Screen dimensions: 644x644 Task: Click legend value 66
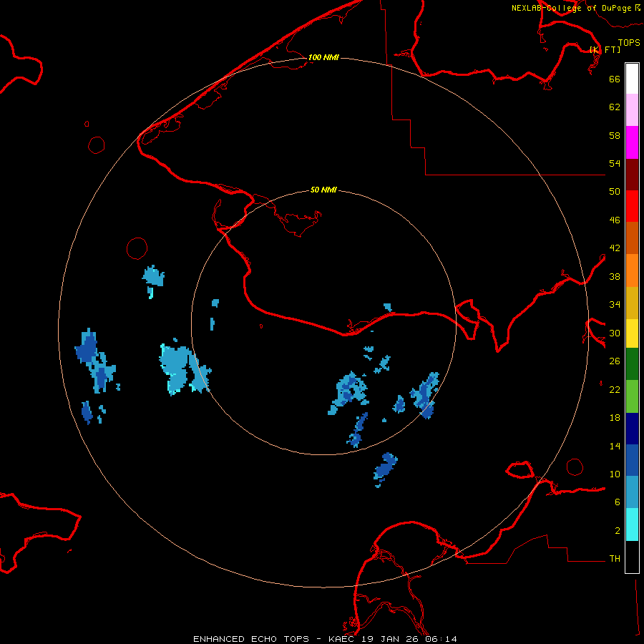click(x=615, y=79)
